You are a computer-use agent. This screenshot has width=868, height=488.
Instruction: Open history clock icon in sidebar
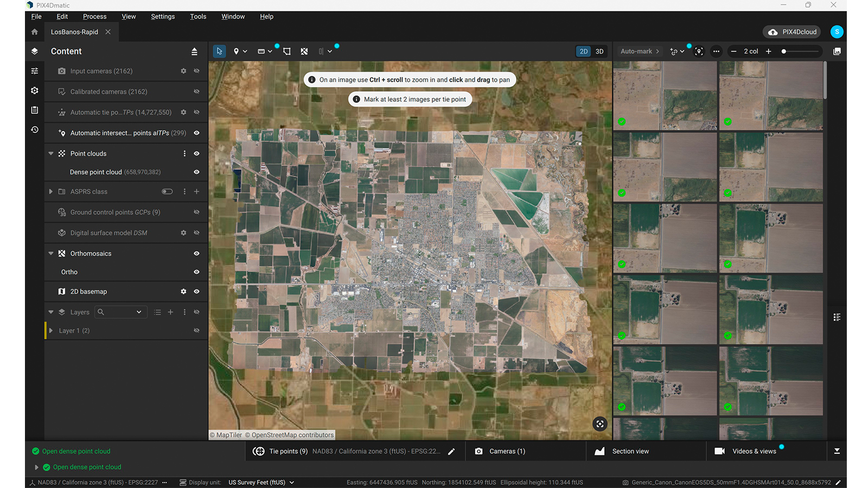tap(35, 130)
